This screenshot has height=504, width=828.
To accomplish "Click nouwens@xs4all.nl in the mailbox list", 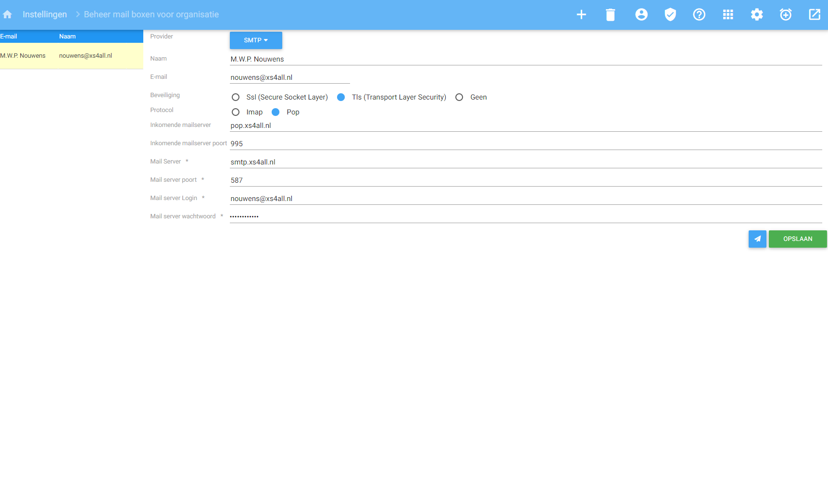I will coord(86,56).
